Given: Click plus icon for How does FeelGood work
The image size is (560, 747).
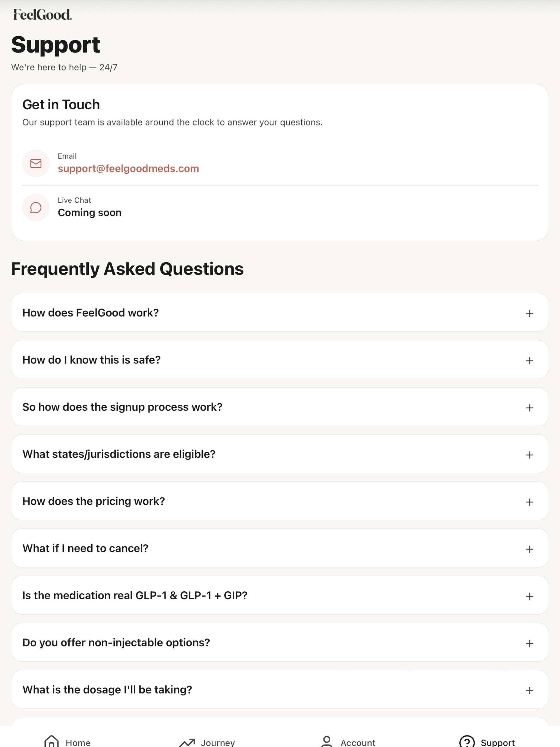Looking at the screenshot, I should 530,313.
